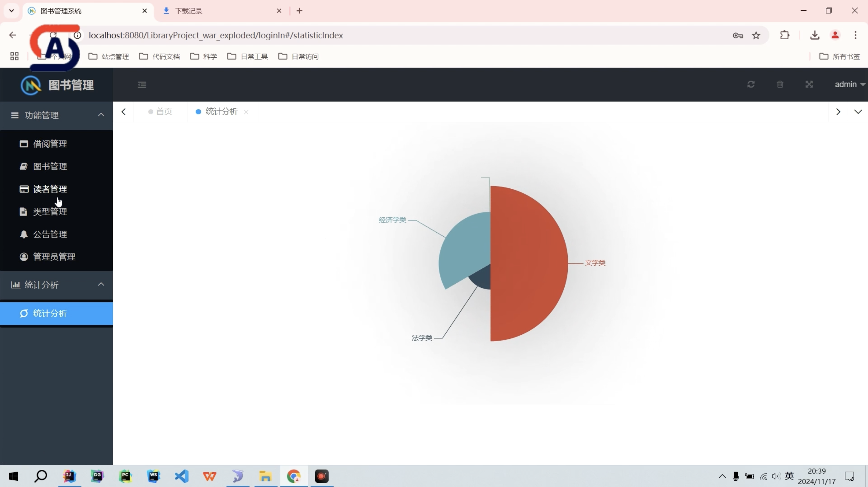Open Chrome from the Windows taskbar

(293, 476)
